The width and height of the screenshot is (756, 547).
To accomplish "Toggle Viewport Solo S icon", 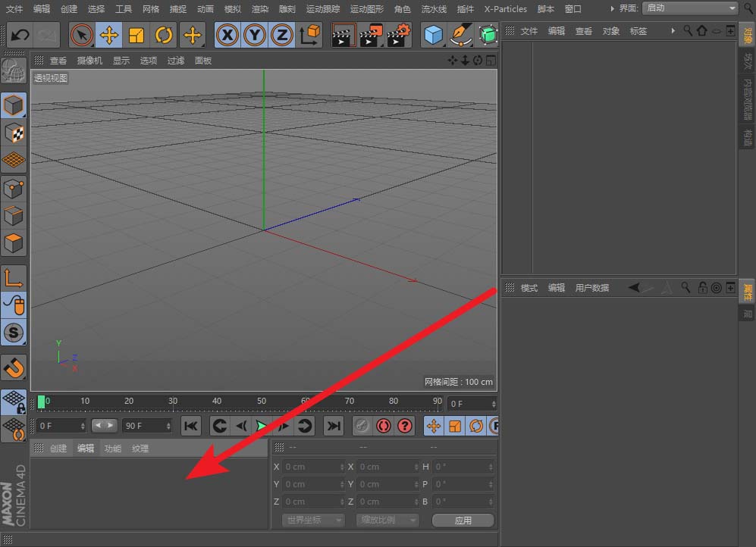I will (x=14, y=333).
